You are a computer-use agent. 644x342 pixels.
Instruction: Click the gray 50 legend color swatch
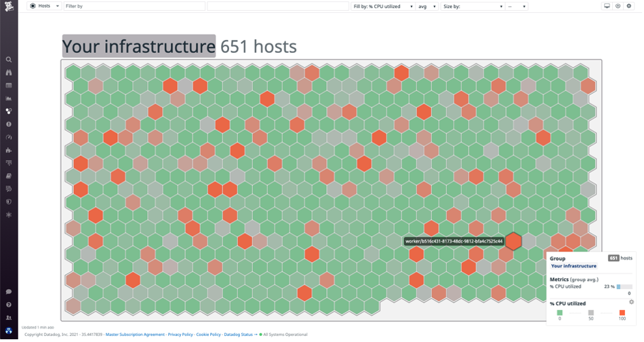click(590, 313)
